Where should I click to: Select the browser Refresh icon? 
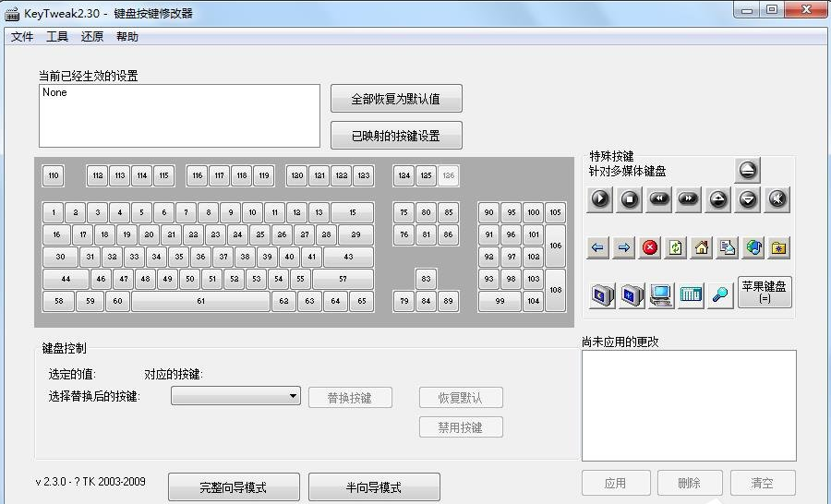point(676,247)
